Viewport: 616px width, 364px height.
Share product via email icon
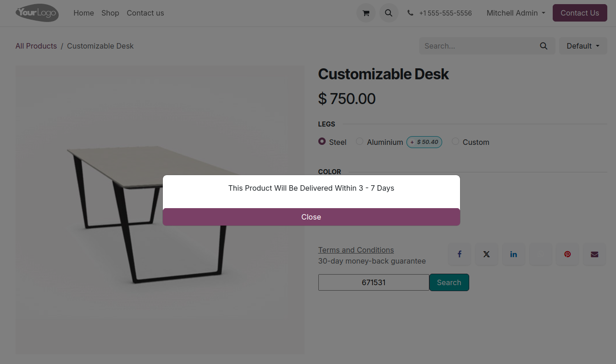[x=594, y=254]
